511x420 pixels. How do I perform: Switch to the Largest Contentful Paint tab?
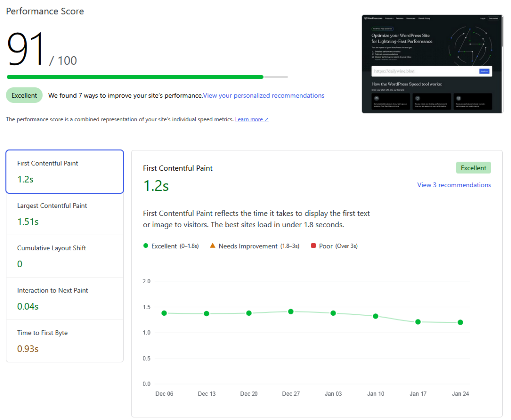coord(65,214)
